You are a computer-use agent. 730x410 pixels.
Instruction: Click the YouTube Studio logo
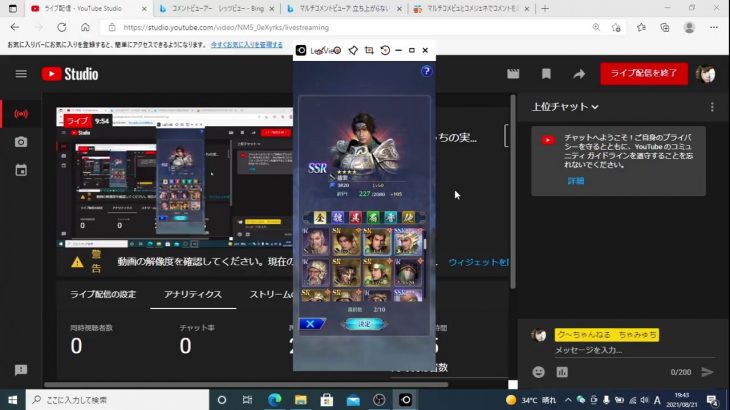point(70,74)
